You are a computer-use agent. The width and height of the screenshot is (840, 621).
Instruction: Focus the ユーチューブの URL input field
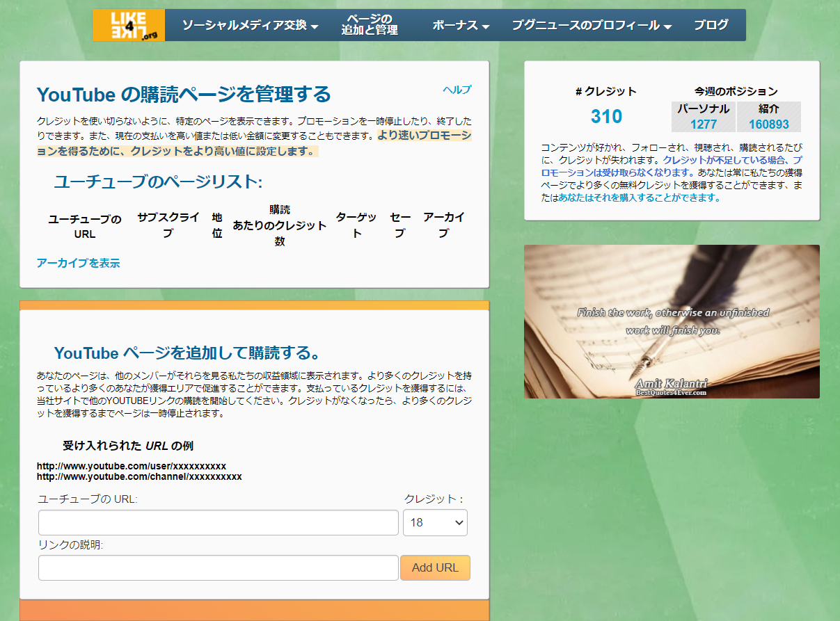click(x=219, y=523)
